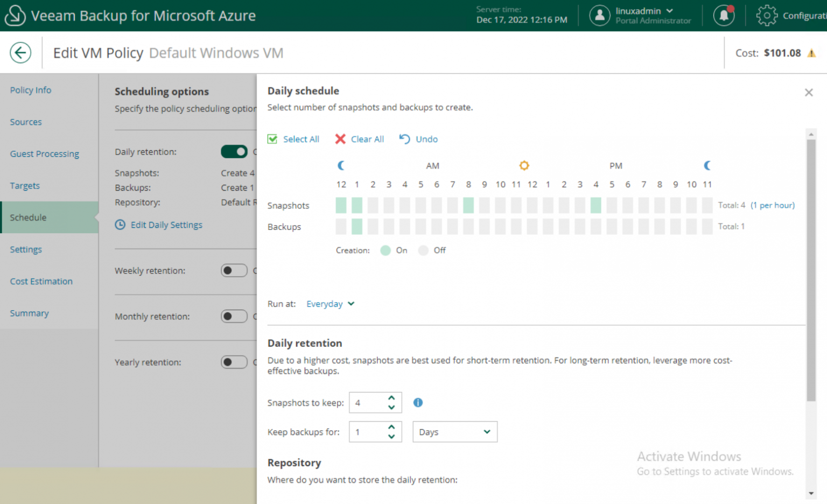The width and height of the screenshot is (827, 504).
Task: View info about snapshots to keep
Action: tap(418, 402)
